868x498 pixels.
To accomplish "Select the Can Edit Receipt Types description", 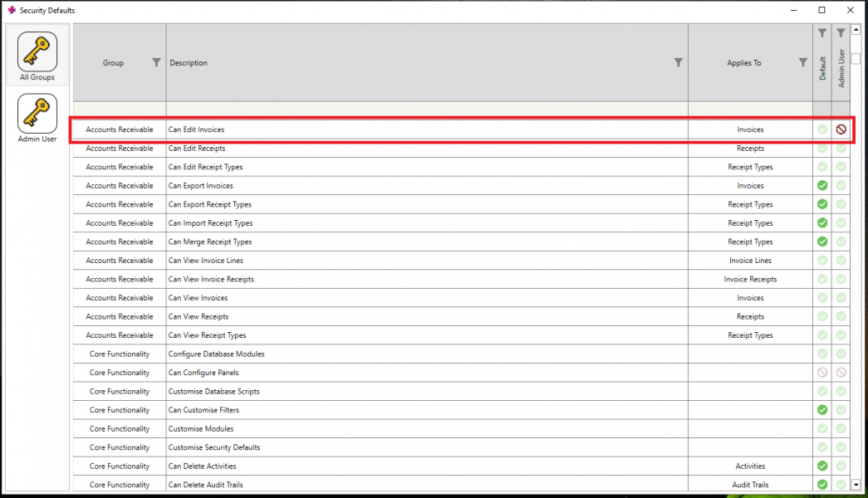I will pos(205,167).
